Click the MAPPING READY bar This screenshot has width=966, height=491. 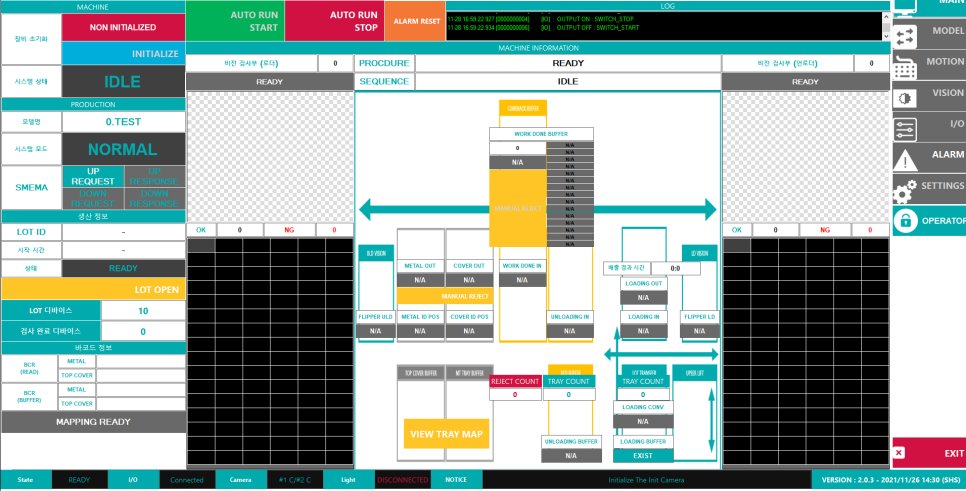(93, 422)
